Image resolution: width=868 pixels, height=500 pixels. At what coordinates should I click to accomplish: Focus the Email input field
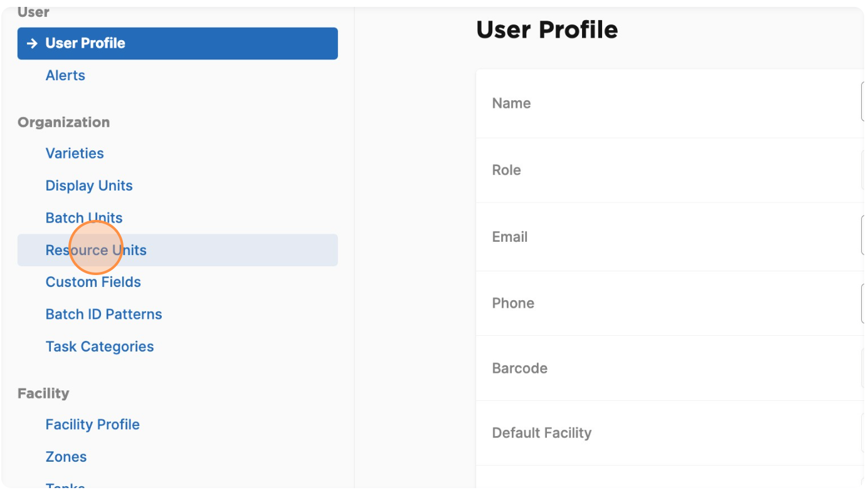coord(864,236)
